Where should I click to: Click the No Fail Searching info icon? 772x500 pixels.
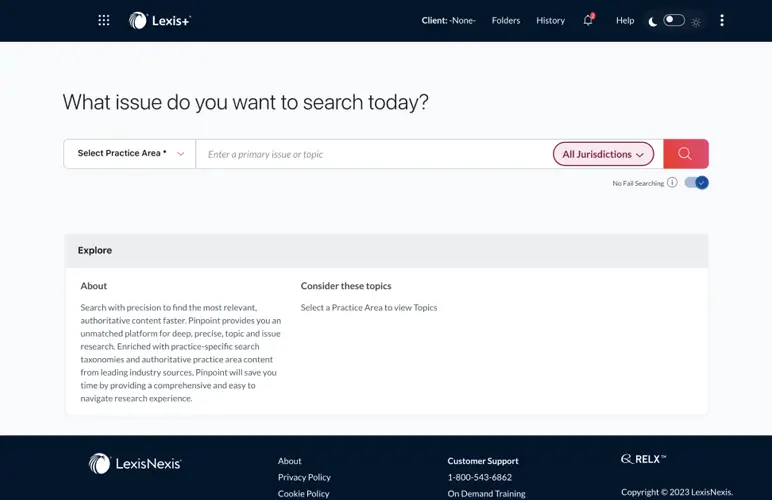pyautogui.click(x=672, y=183)
